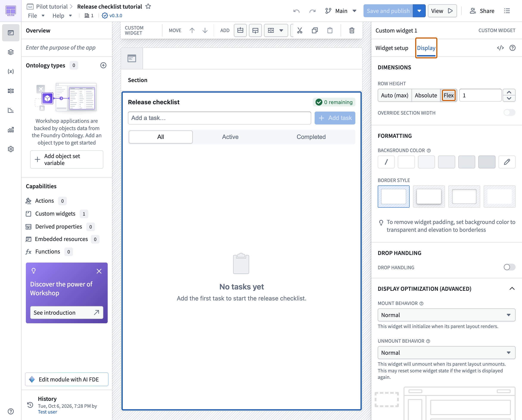
Task: Choose the darkest gray background swatch
Action: point(487,162)
